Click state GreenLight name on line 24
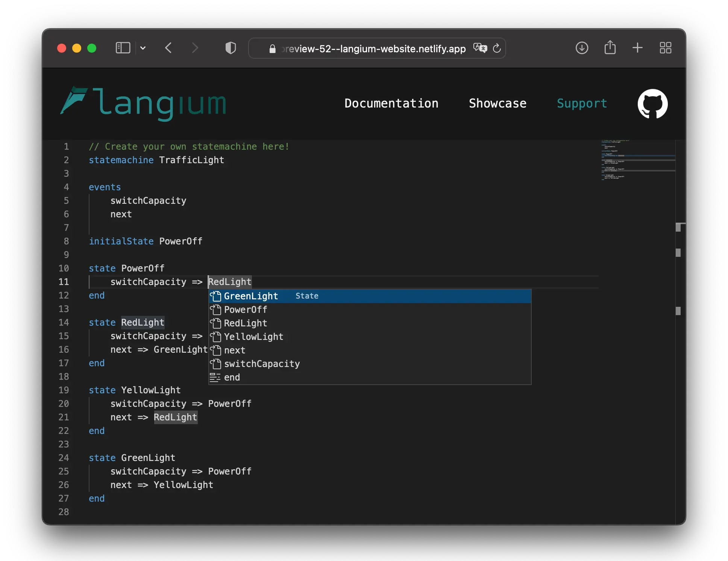The image size is (728, 561). pos(148,458)
